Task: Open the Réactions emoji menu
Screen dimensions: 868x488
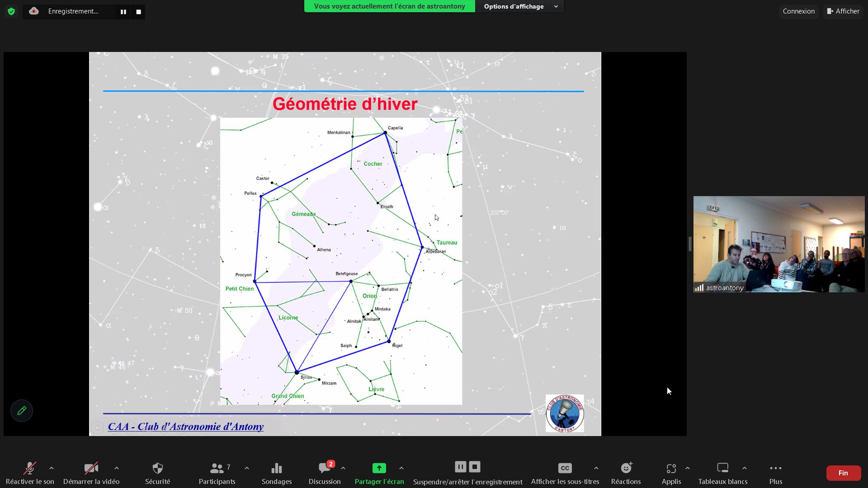Action: click(626, 473)
